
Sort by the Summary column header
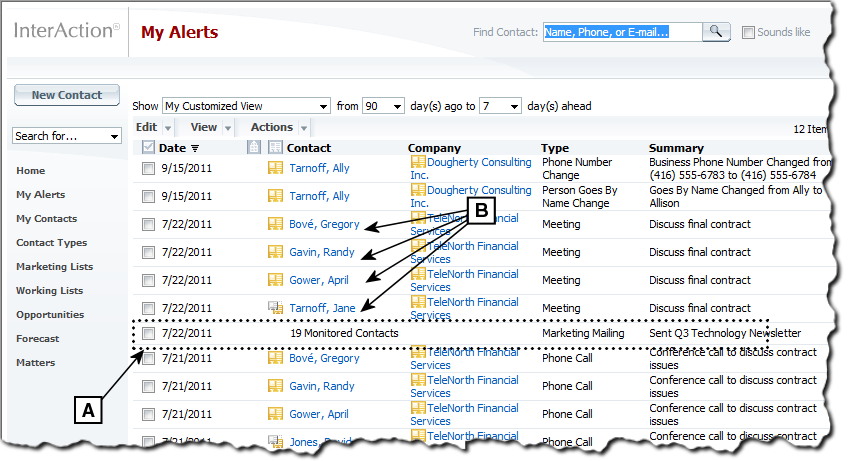tap(676, 148)
